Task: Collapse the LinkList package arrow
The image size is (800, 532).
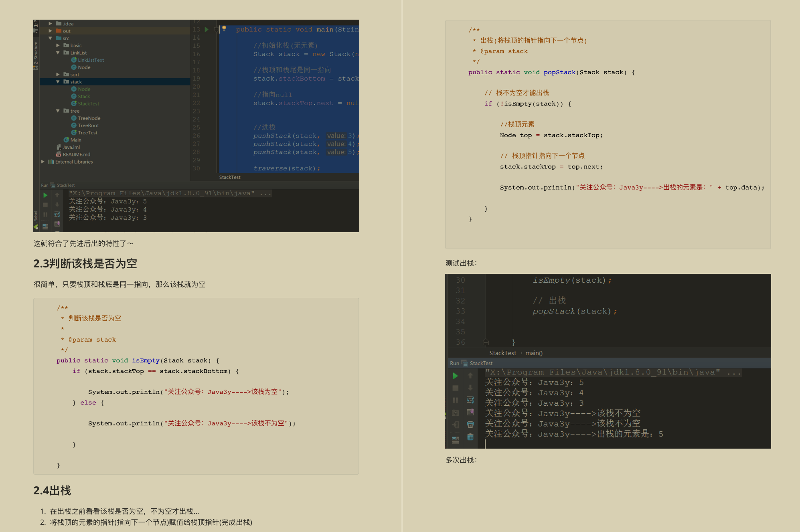Action: (58, 53)
